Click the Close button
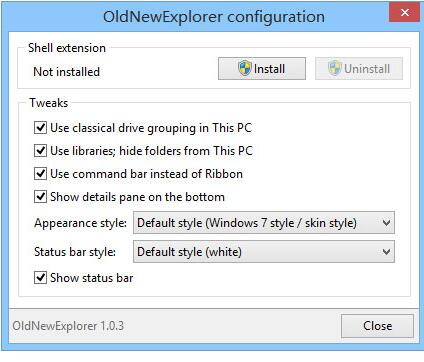Viewport: 424px width, 362px height. click(377, 326)
